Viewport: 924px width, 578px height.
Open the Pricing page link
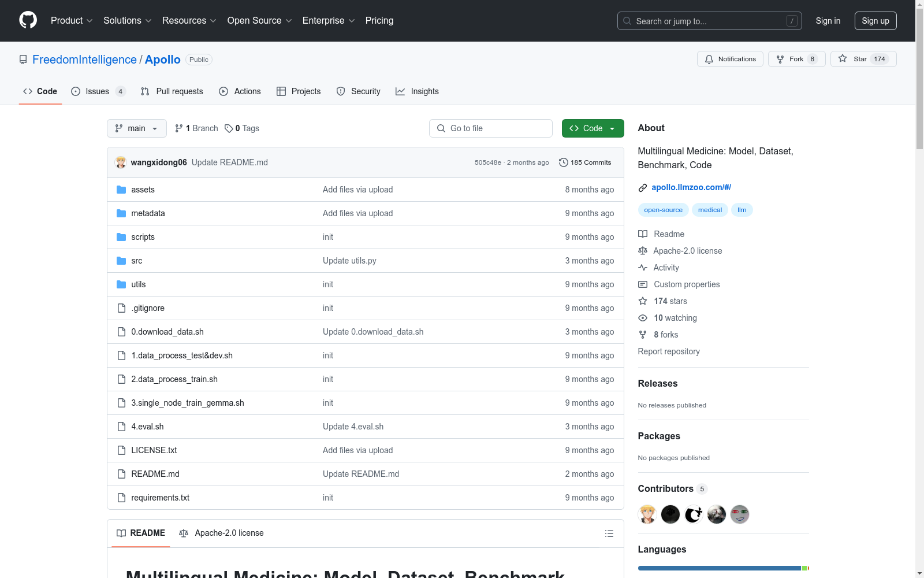[379, 21]
